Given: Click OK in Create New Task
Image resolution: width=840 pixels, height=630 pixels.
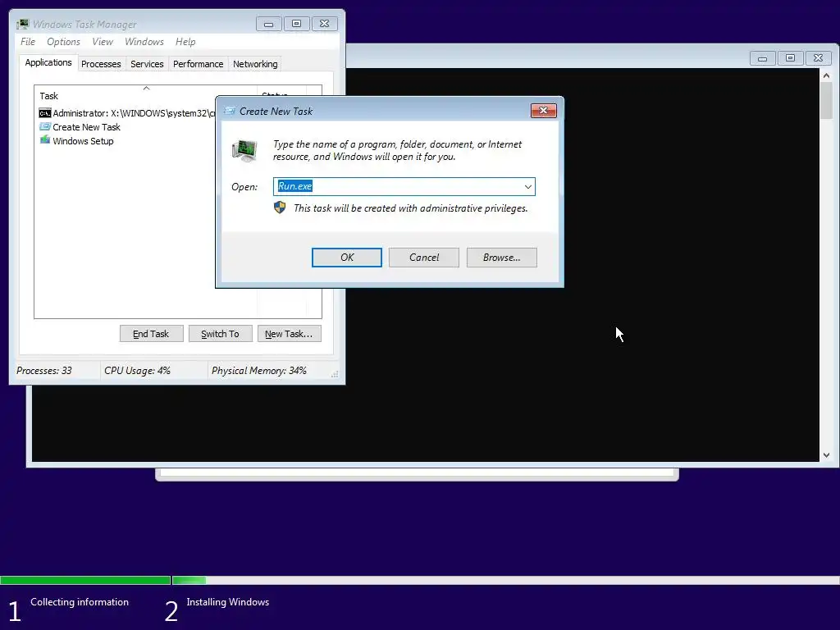Looking at the screenshot, I should click(347, 257).
